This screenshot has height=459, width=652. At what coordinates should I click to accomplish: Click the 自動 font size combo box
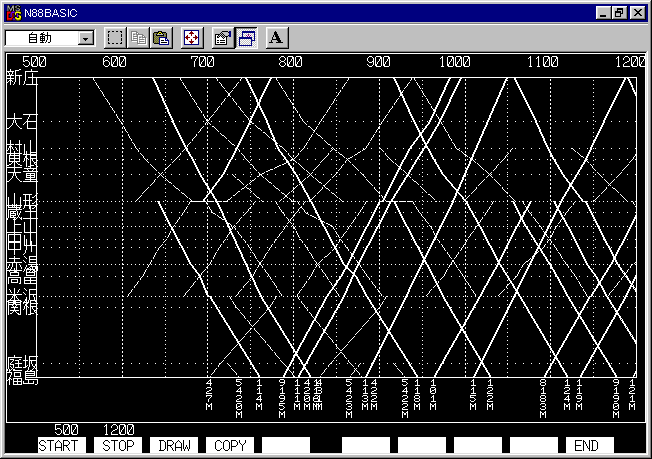coord(40,38)
